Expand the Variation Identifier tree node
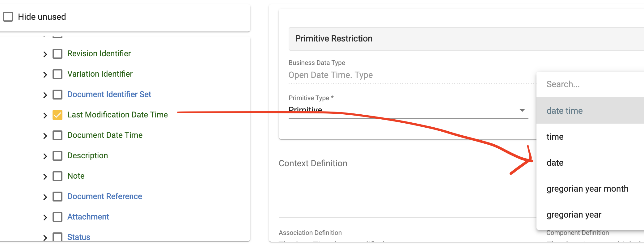Screen dimensions: 644x246 pos(45,74)
